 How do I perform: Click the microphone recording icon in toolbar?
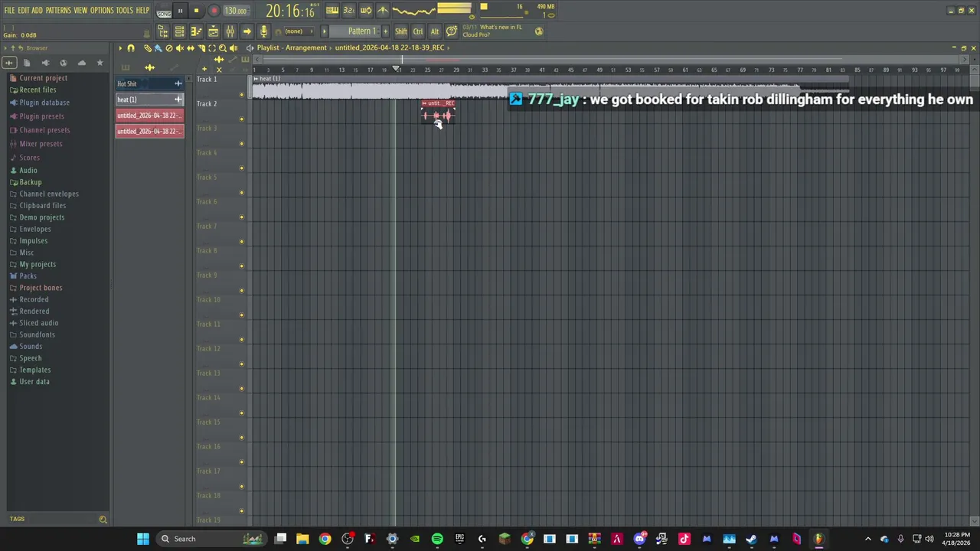[263, 31]
